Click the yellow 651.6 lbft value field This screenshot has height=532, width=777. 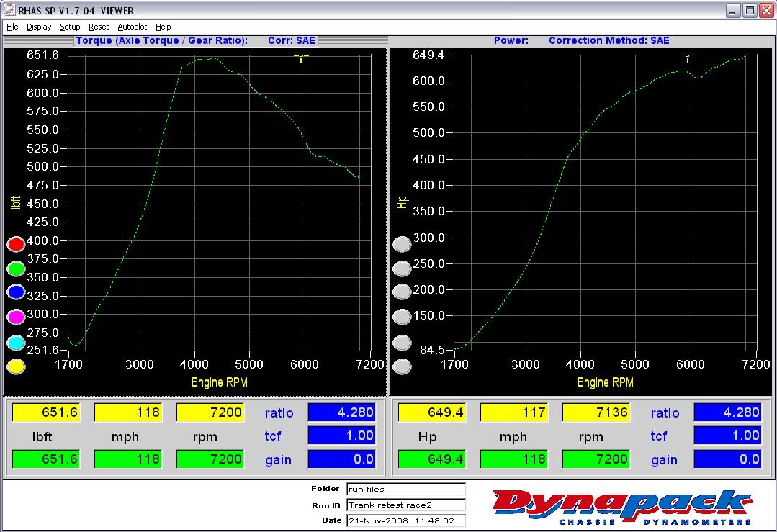[45, 412]
